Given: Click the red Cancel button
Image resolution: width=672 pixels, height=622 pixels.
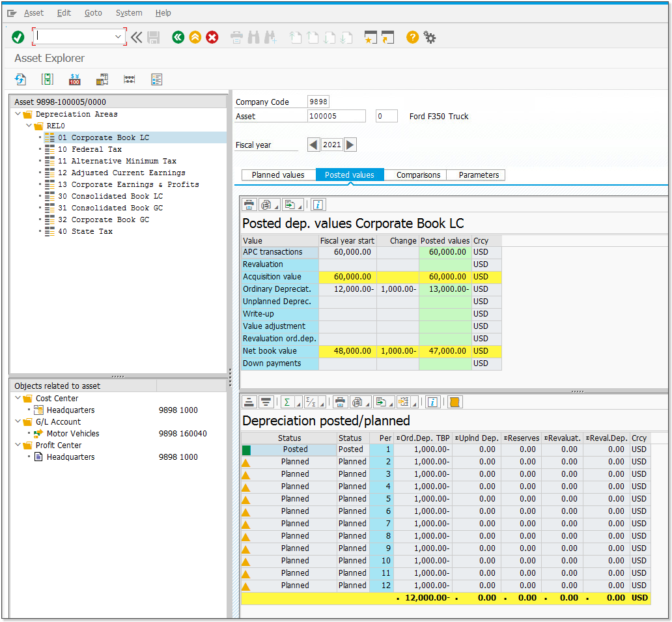Looking at the screenshot, I should point(212,37).
